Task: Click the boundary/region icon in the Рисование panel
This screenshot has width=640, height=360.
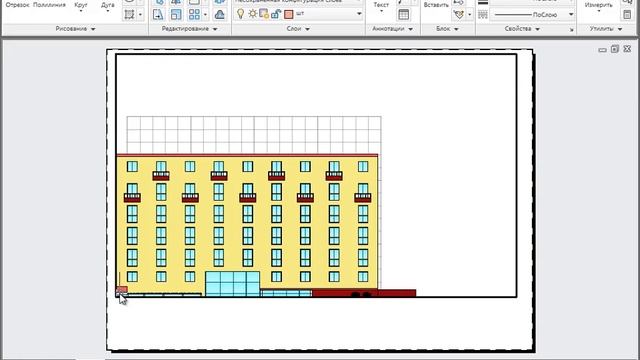Action: 129,15
